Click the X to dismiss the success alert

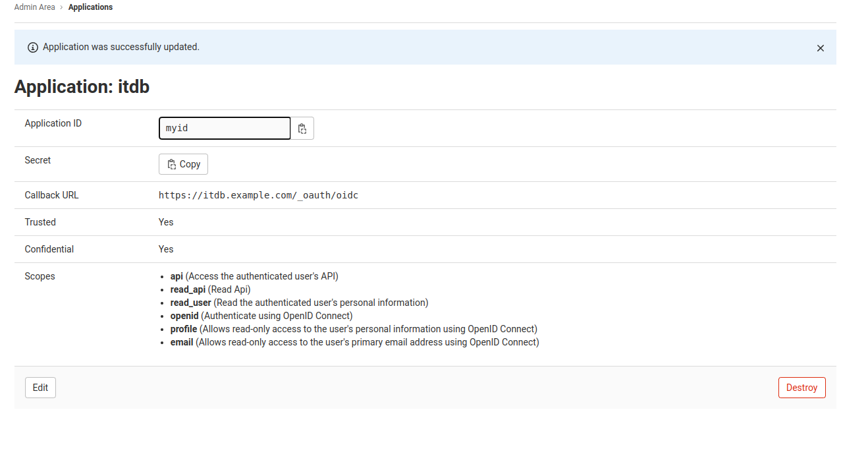click(x=820, y=47)
